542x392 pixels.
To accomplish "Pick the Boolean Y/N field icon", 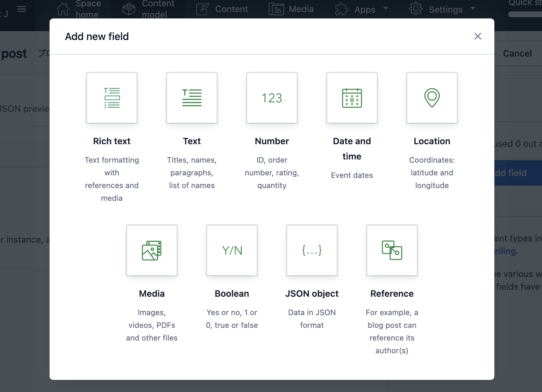I will point(232,250).
